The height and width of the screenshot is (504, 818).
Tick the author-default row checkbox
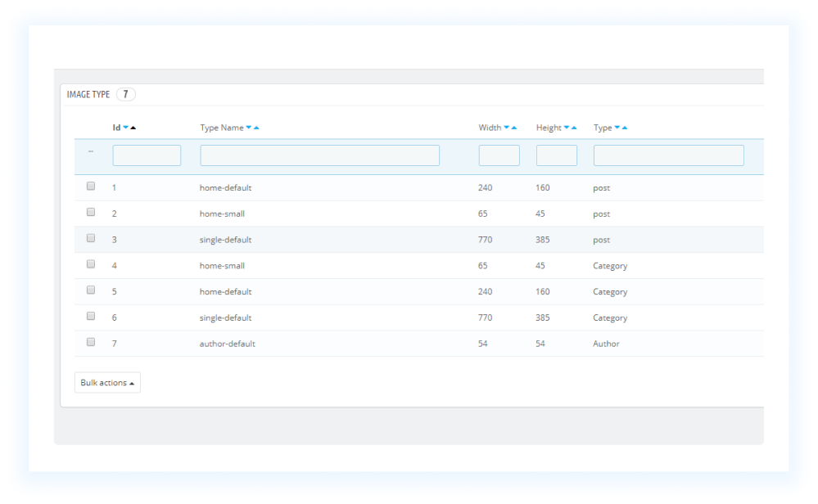(91, 343)
